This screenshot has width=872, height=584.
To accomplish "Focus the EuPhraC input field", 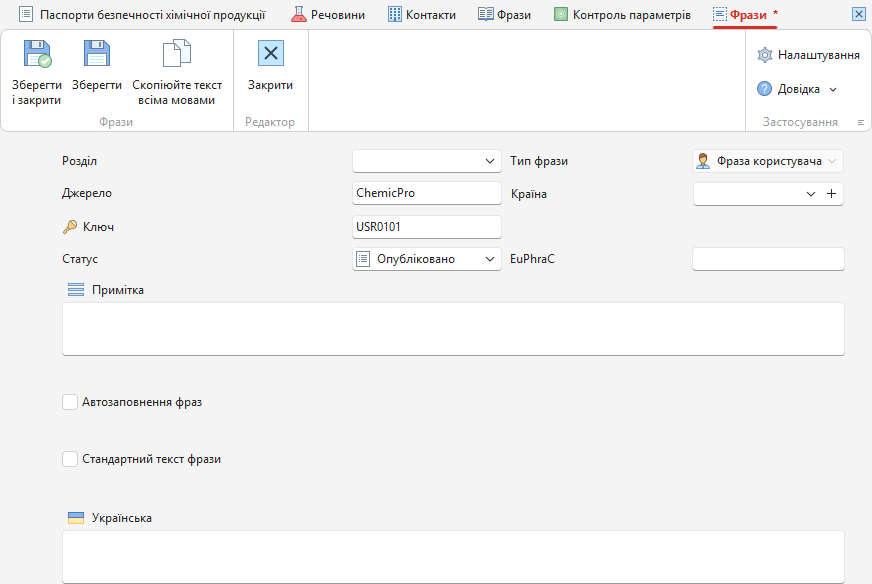I will click(768, 259).
